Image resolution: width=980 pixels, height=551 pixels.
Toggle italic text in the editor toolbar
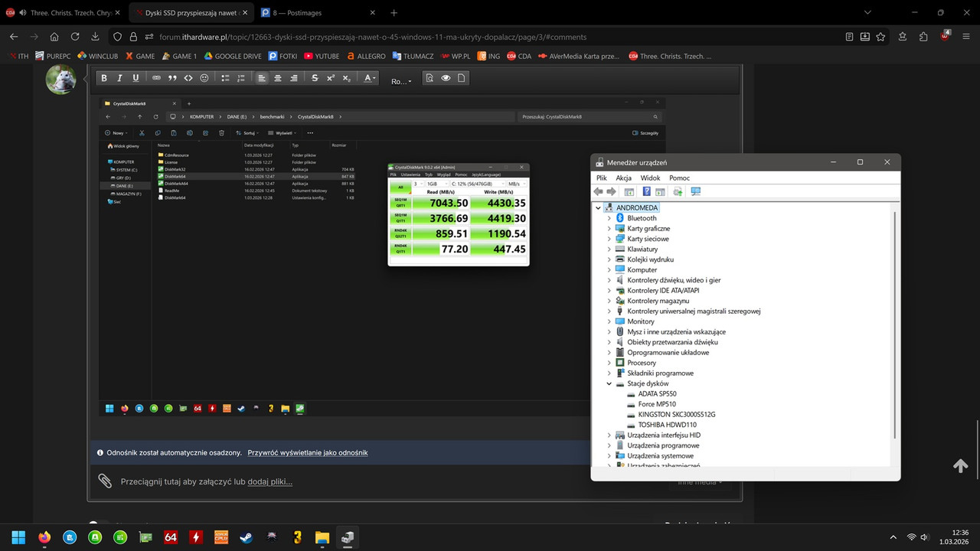tap(121, 78)
